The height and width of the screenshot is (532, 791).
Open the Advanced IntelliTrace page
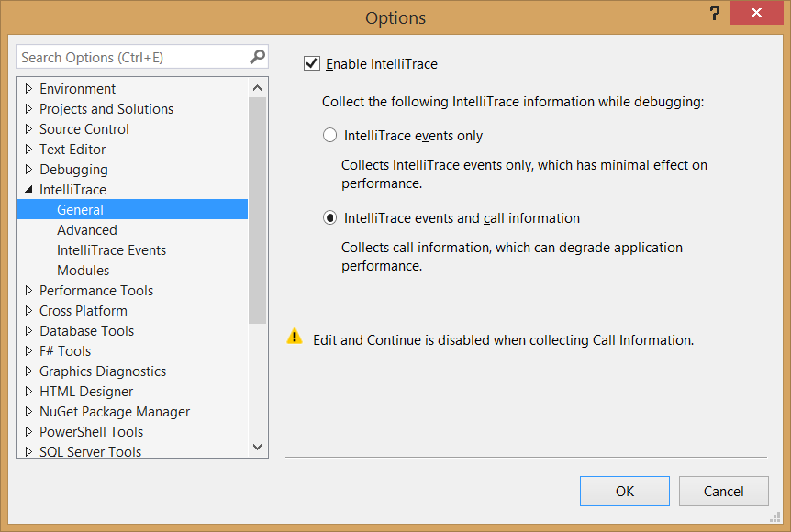coord(87,230)
